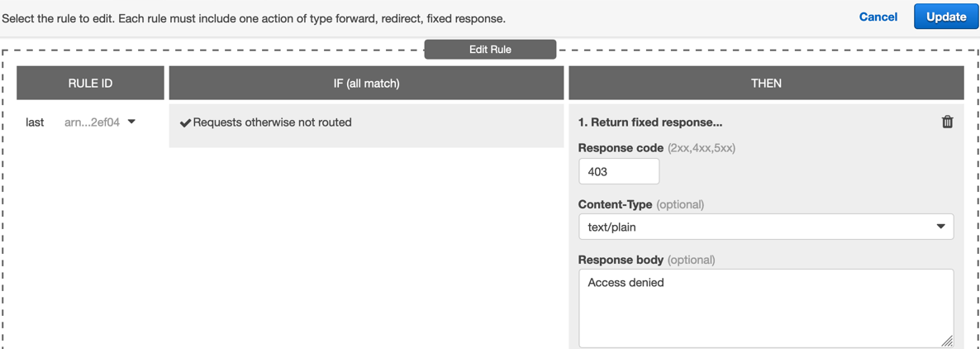Click inside the Response body text area
980x349 pixels.
[x=765, y=308]
